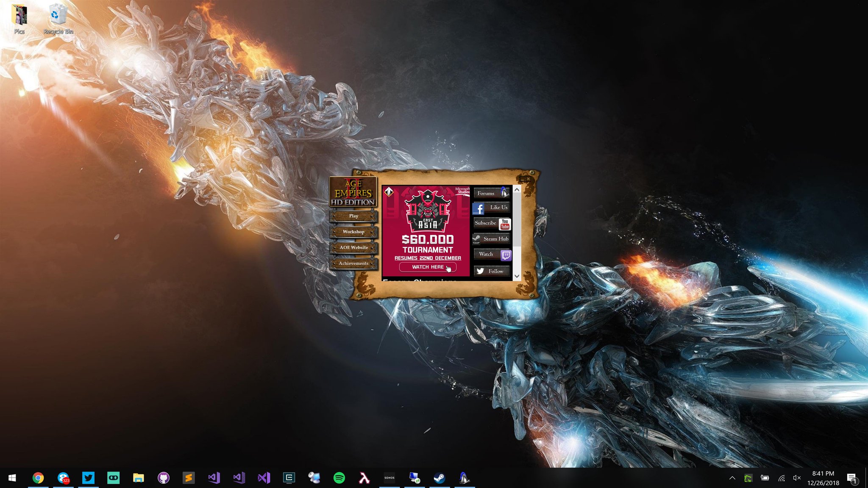The height and width of the screenshot is (488, 868).
Task: Click the Twitch Watch icon
Action: click(x=506, y=255)
